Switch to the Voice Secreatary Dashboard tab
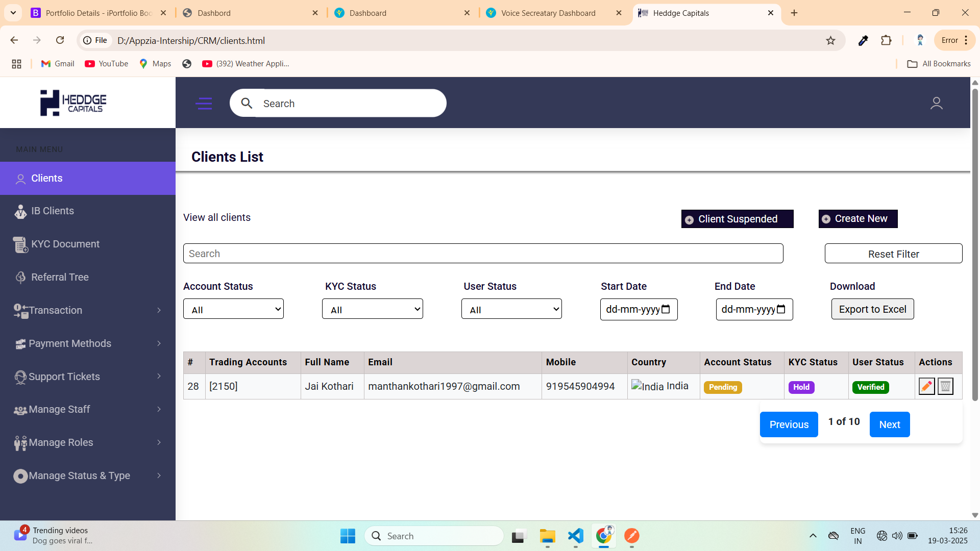Viewport: 980px width, 551px height. [554, 13]
